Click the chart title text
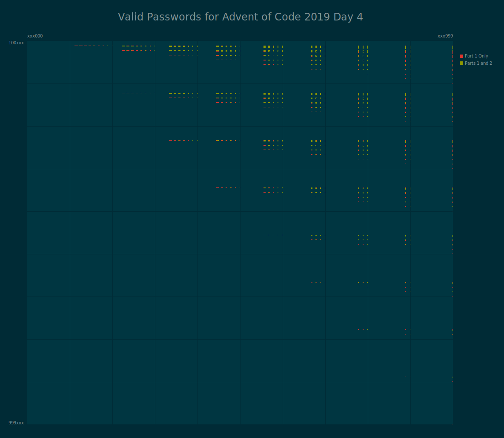This screenshot has height=438, width=504. [x=241, y=17]
